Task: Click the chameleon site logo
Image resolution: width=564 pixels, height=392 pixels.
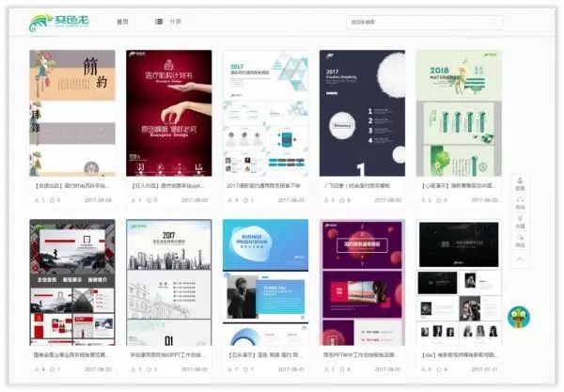Action: click(59, 23)
